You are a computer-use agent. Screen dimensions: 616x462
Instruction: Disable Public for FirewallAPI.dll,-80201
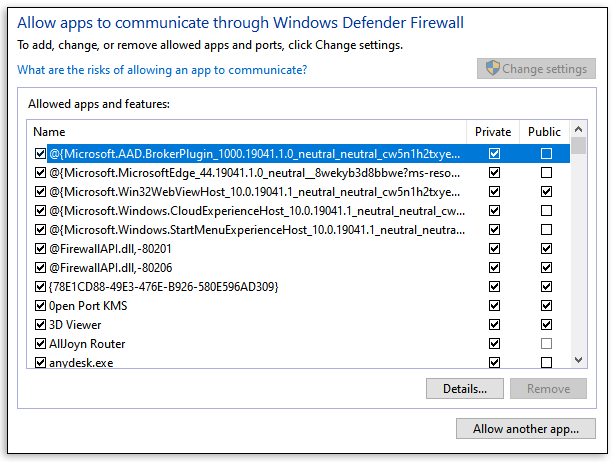tap(546, 249)
